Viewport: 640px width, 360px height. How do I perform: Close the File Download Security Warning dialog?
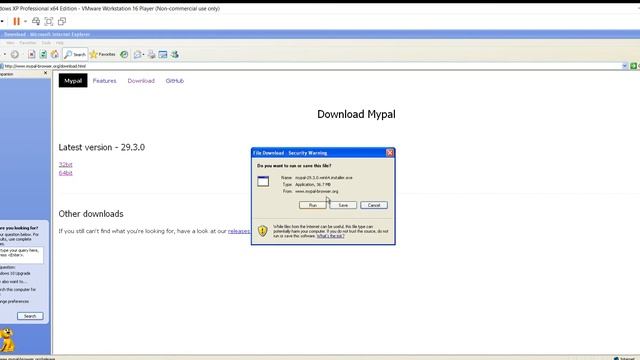coord(390,153)
